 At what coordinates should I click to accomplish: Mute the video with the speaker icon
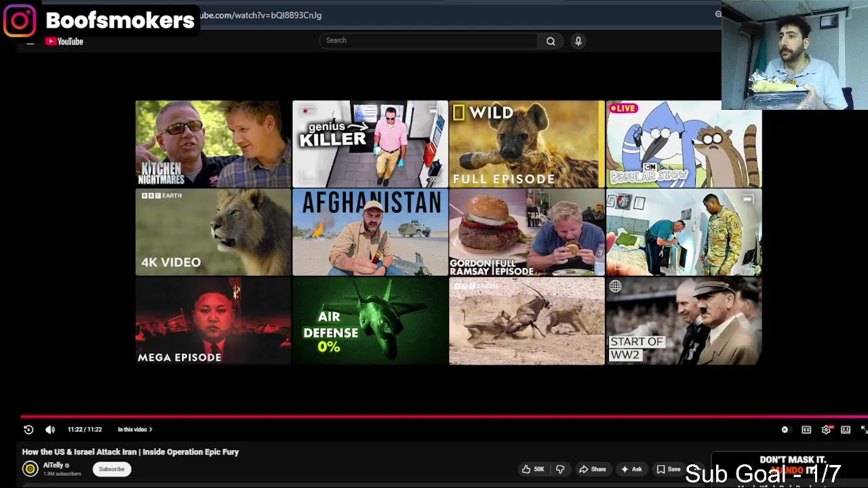[50, 429]
